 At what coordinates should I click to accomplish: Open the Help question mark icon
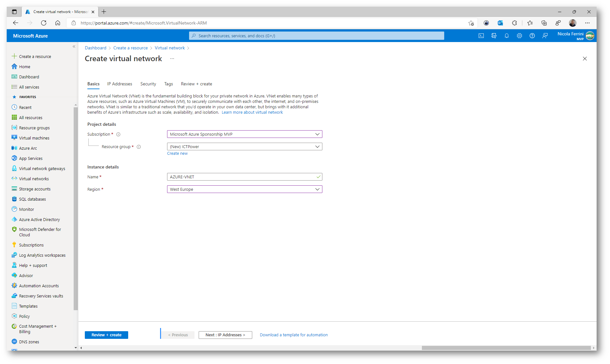532,36
